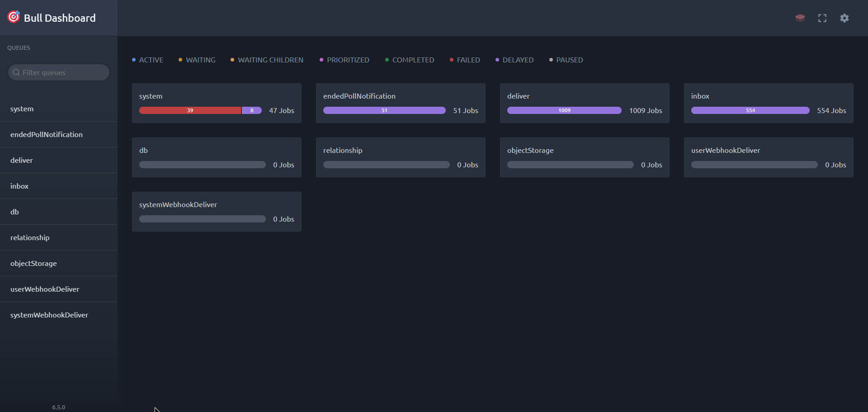Click the deliver card's 1009 delayed bar
Image resolution: width=868 pixels, height=412 pixels.
pos(564,110)
